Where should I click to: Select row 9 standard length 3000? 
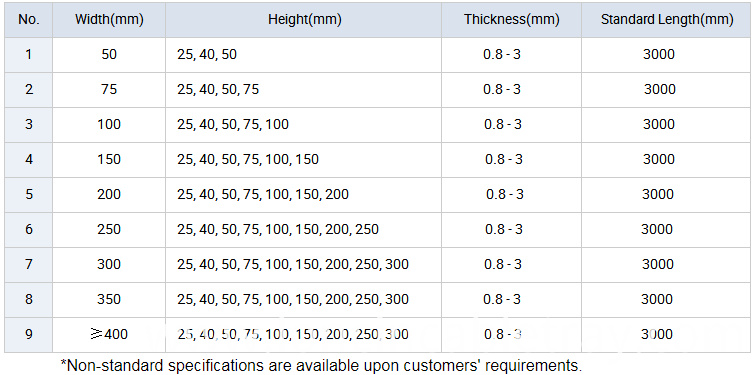657,334
